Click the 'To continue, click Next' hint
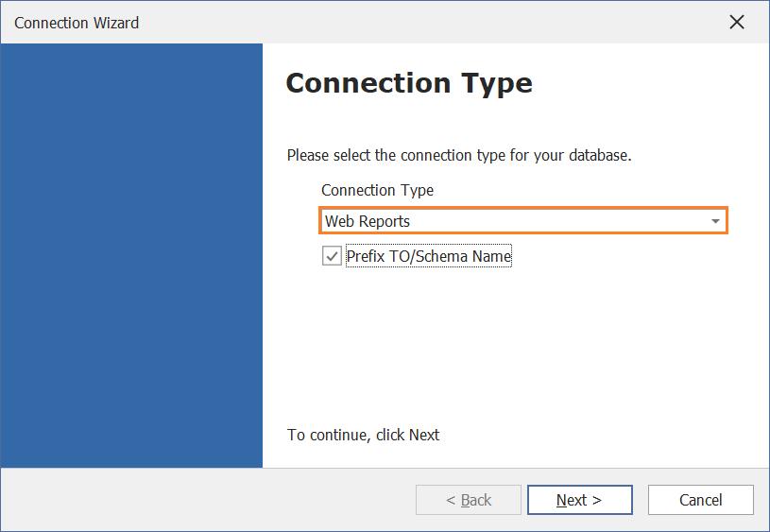The image size is (770, 532). [364, 435]
